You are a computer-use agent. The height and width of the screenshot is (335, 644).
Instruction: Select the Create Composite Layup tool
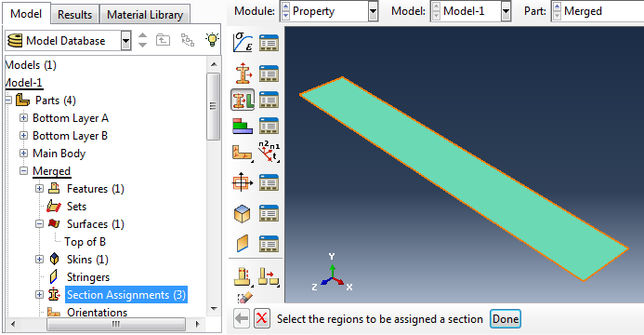pos(243,126)
